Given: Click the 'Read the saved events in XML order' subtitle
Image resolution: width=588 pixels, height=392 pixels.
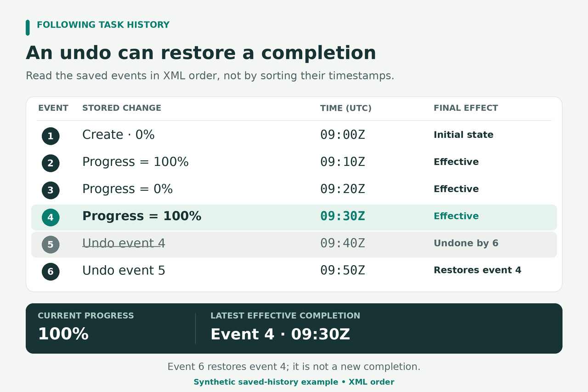Looking at the screenshot, I should pos(210,76).
